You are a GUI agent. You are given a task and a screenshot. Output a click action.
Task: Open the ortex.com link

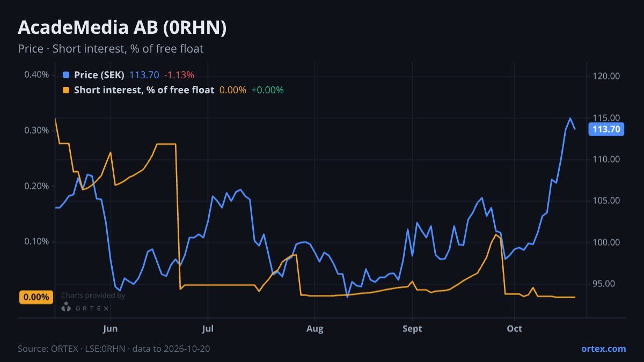(x=603, y=349)
